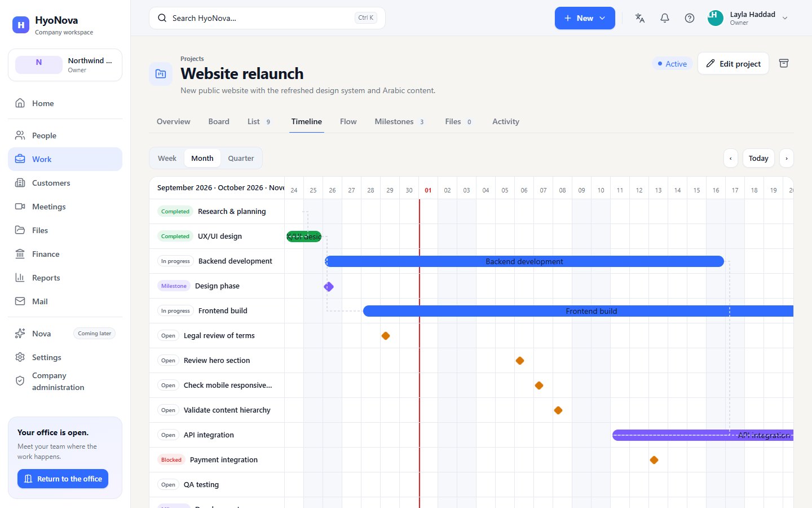
Task: Select the green UX/UI design bar
Action: tap(304, 237)
